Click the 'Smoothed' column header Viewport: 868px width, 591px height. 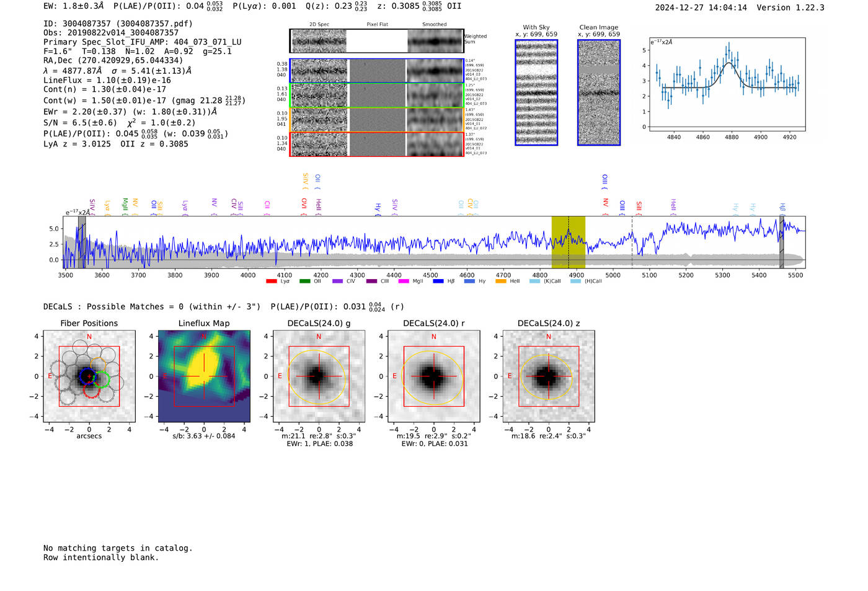click(x=435, y=25)
